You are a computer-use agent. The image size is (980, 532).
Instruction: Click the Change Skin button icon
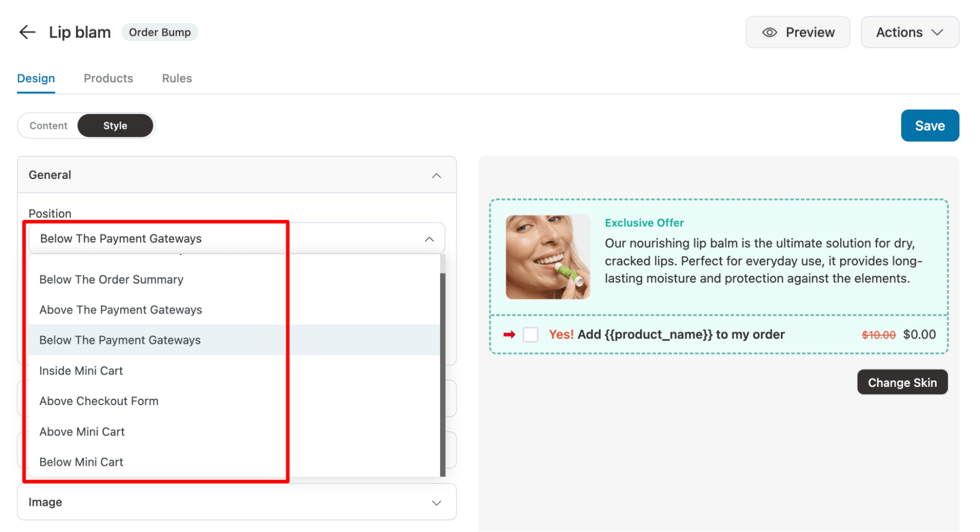904,383
